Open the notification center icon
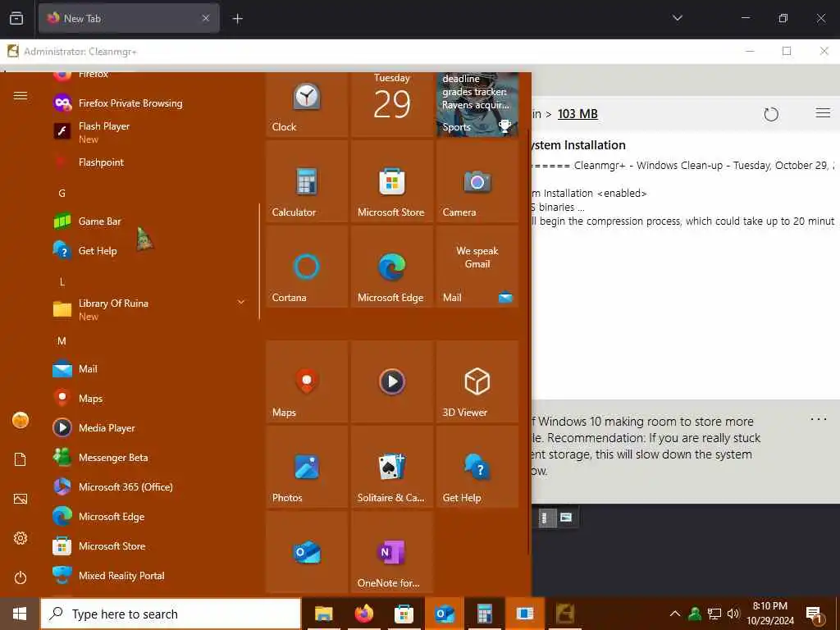Image resolution: width=840 pixels, height=630 pixels. [x=815, y=614]
